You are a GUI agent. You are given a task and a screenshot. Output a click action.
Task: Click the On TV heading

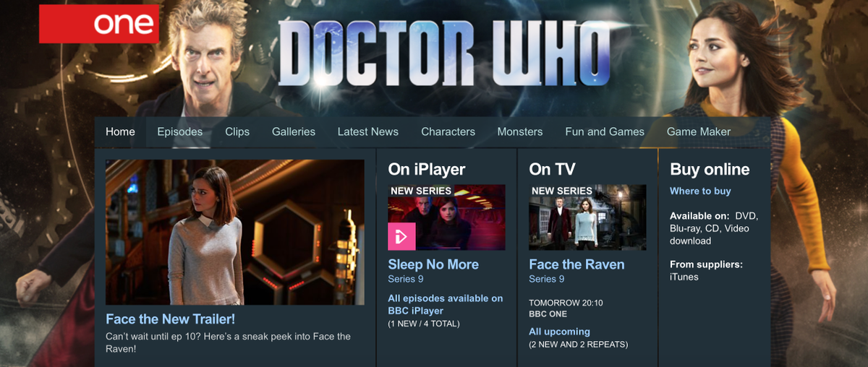(553, 170)
